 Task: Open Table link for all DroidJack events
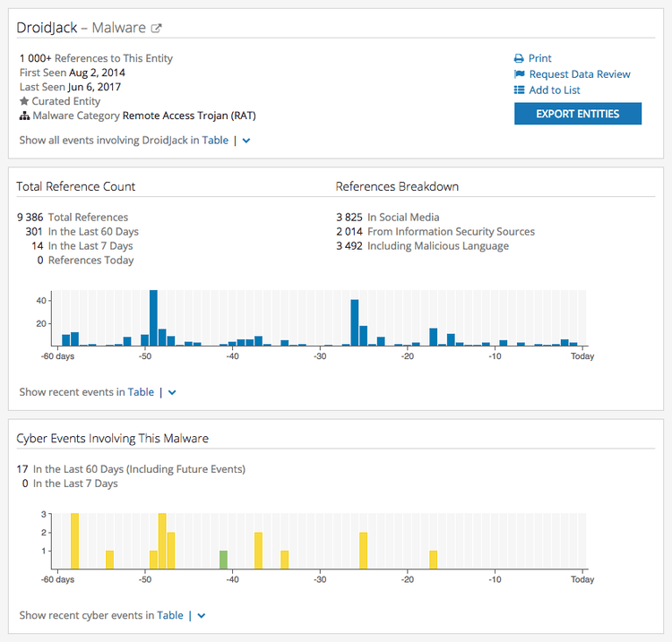[215, 141]
